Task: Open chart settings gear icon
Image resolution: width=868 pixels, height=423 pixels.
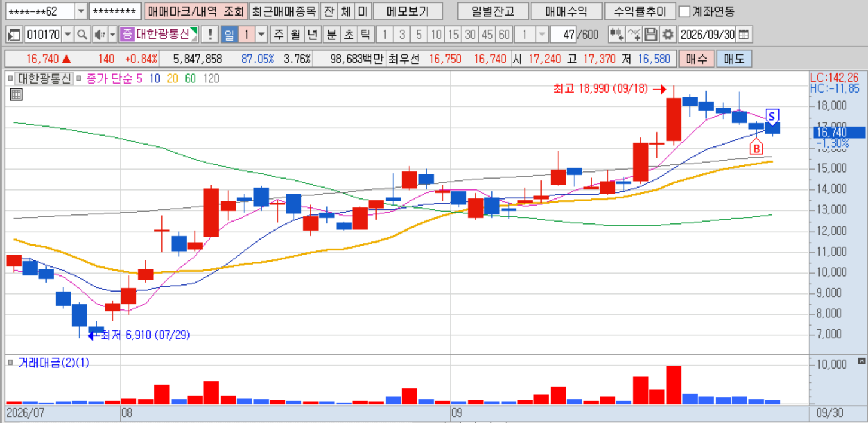Action: 668,35
